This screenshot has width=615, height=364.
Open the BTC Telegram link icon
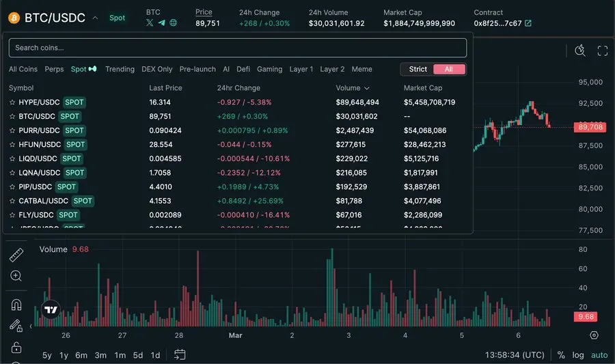click(161, 23)
